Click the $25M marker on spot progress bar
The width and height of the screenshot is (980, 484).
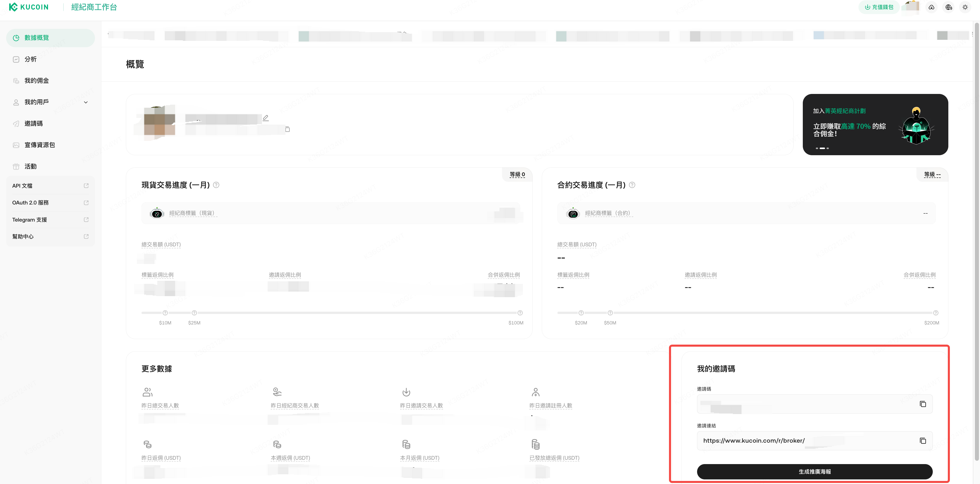click(x=194, y=313)
